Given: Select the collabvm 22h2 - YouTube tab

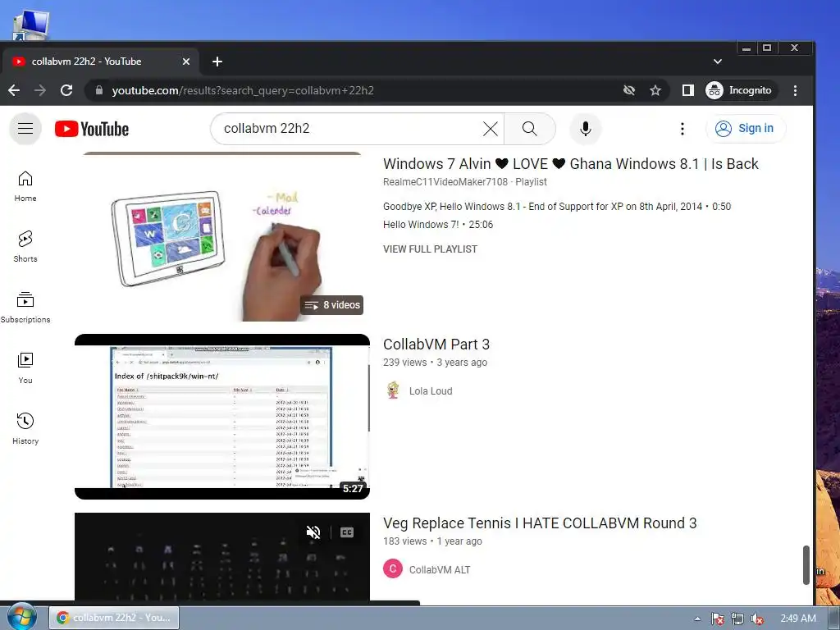Looking at the screenshot, I should pyautogui.click(x=99, y=62).
